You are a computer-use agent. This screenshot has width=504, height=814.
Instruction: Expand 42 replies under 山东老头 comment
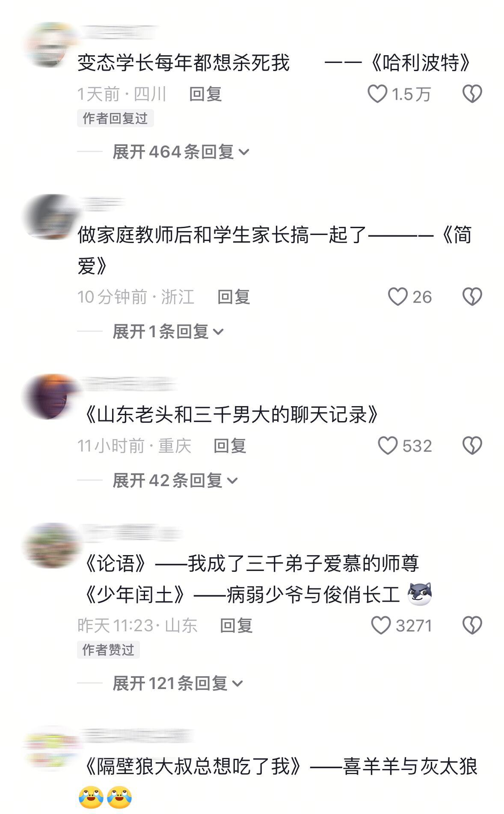[x=175, y=481]
